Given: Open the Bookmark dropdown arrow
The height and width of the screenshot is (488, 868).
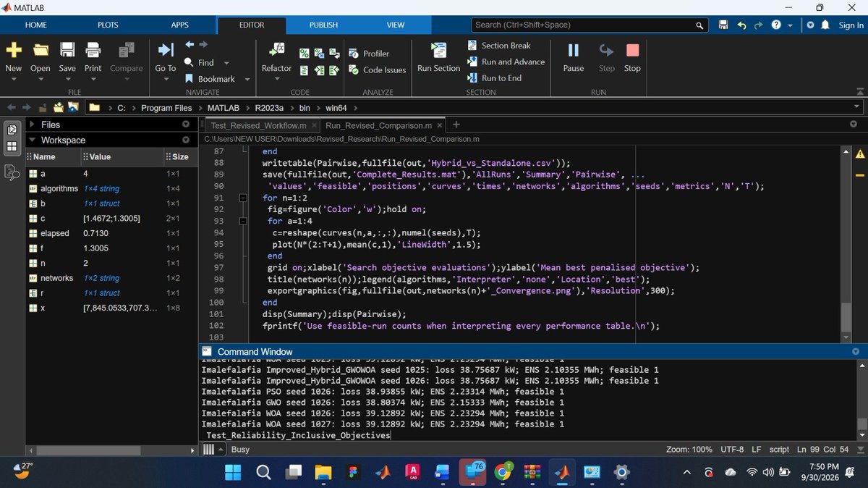Looking at the screenshot, I should (247, 79).
